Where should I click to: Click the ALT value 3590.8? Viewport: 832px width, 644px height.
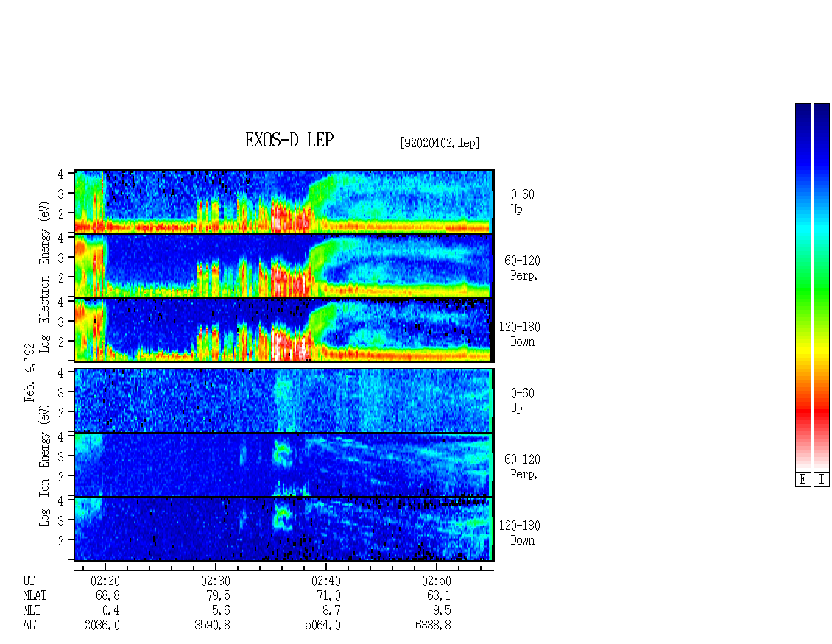(x=213, y=626)
